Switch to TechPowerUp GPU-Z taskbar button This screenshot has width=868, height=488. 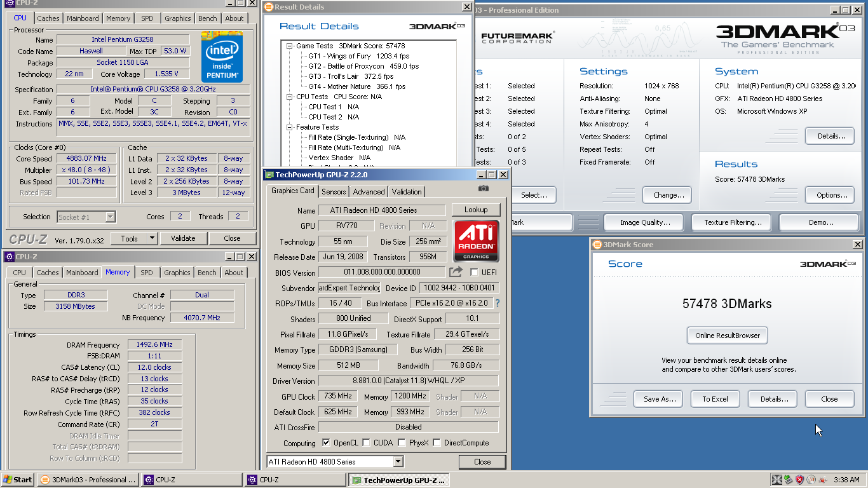click(x=399, y=480)
